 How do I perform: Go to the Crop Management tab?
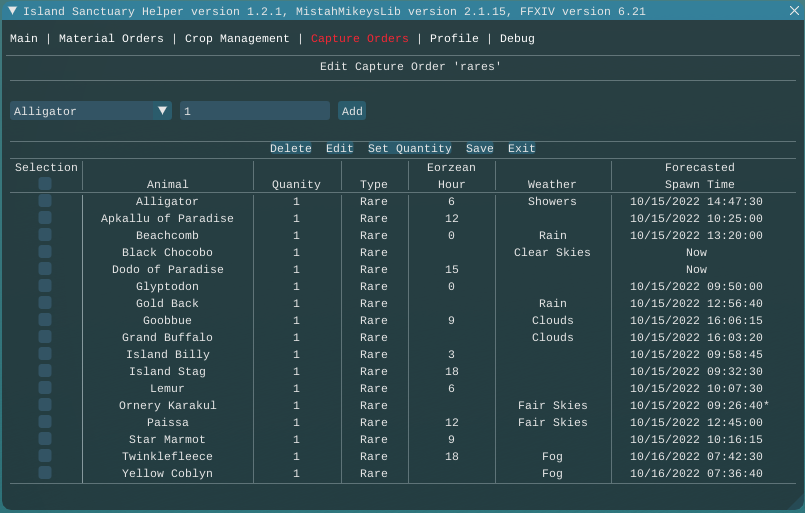(x=237, y=39)
